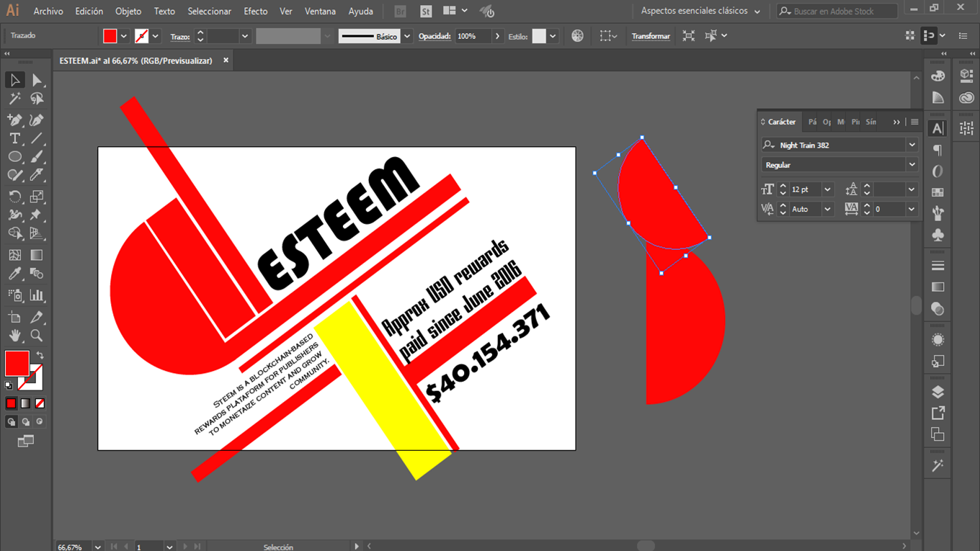Open the Symbols panel club icon
Image resolution: width=980 pixels, height=551 pixels.
point(937,235)
